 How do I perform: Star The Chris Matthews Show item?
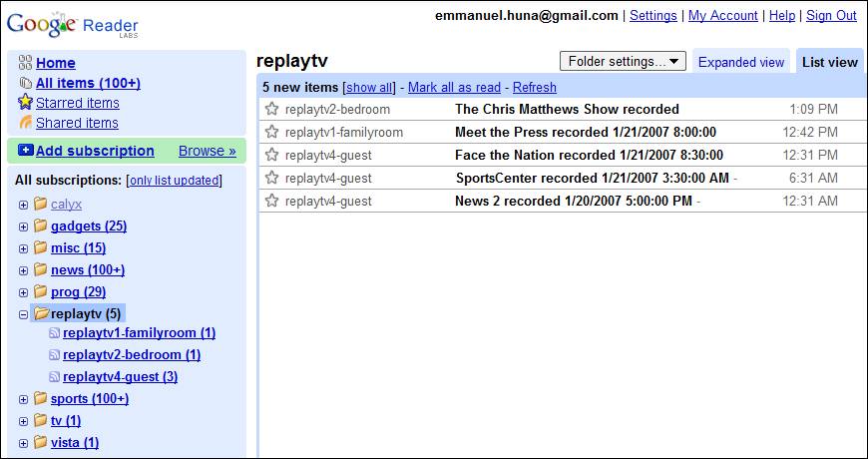271,109
